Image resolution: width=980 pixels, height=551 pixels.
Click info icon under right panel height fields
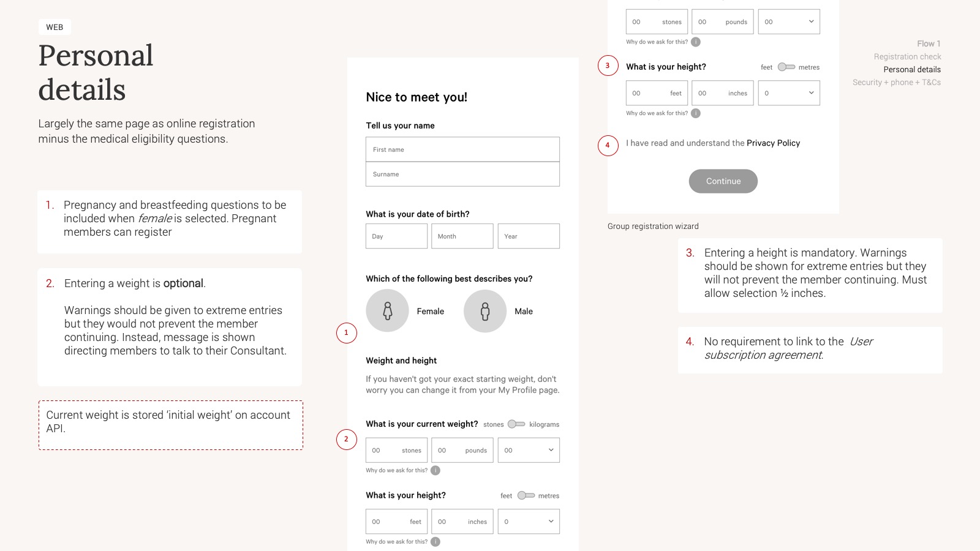coord(696,113)
